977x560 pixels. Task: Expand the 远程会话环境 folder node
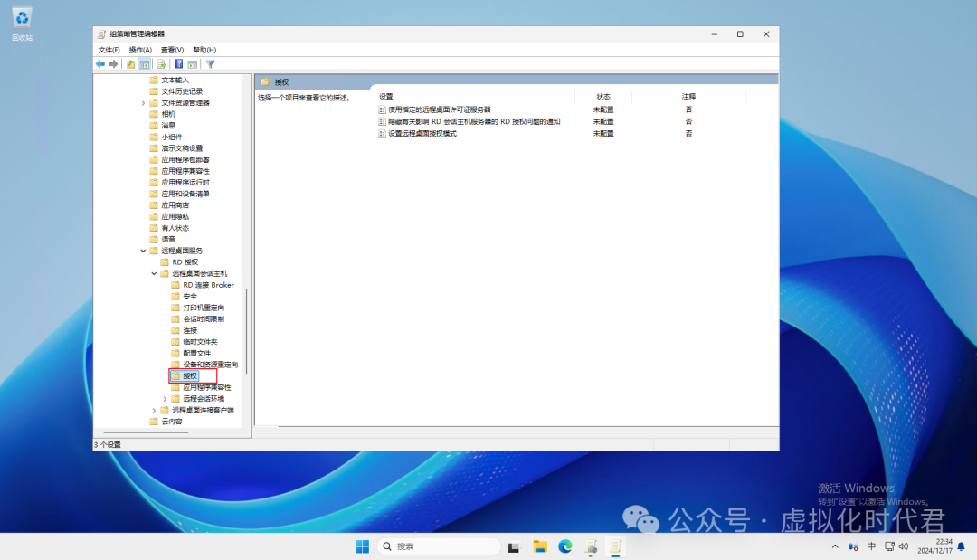coord(165,398)
